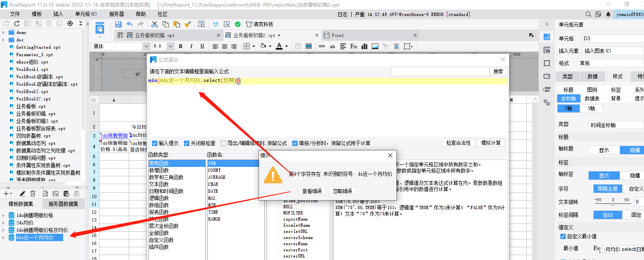Open the add dataset plus dropdown
Viewport: 644px width, 260px height.
point(8,194)
